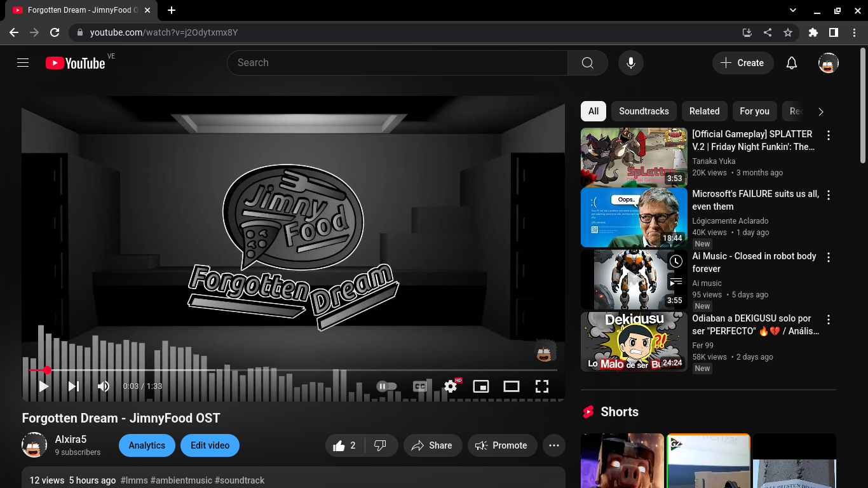Click the search magnifier button
868x488 pixels.
587,63
